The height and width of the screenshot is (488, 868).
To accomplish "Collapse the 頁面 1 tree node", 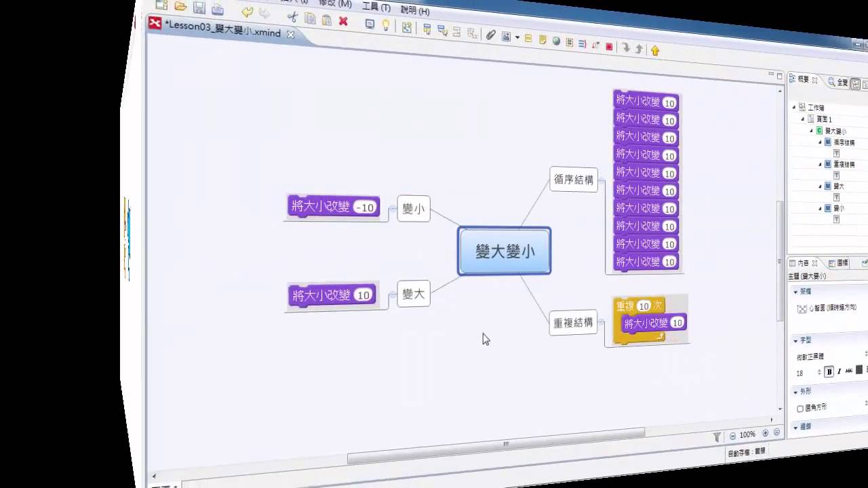I will (x=803, y=119).
